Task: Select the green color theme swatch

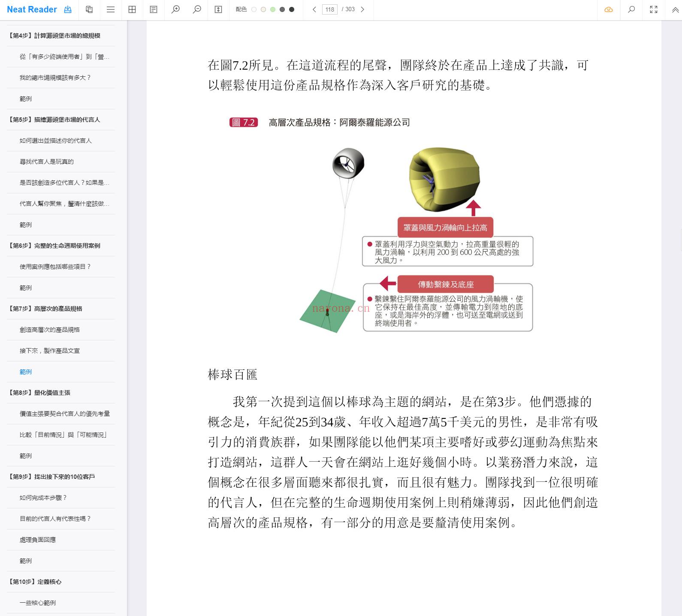Action: pos(273,9)
